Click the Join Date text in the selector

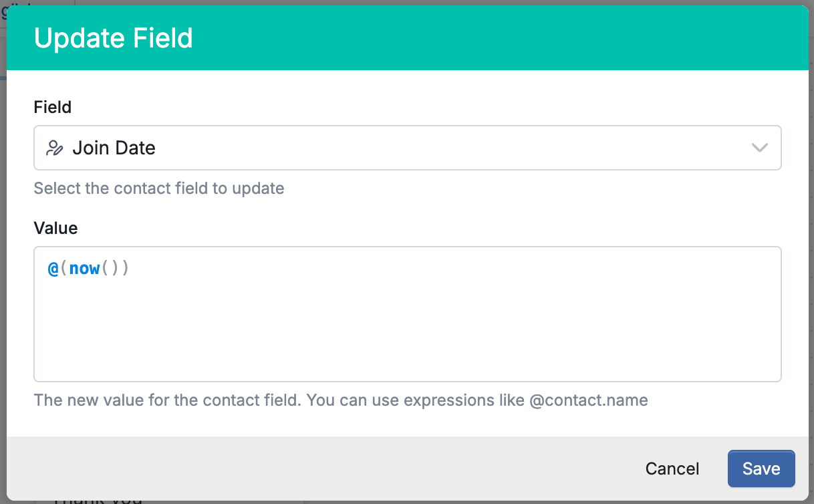114,148
